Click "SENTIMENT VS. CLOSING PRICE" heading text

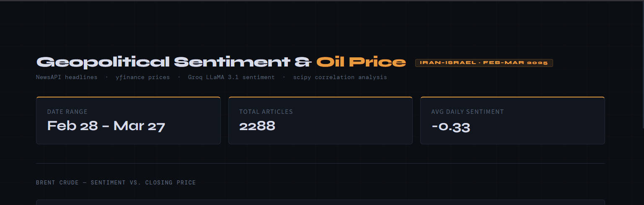(x=143, y=183)
